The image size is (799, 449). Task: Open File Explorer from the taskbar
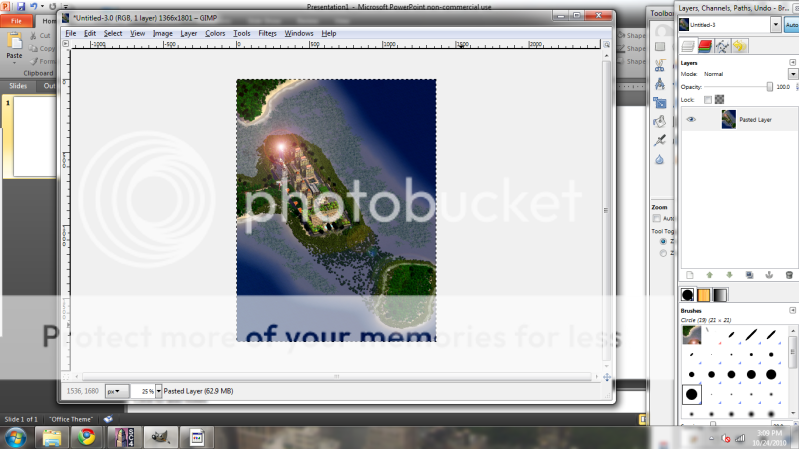click(51, 437)
